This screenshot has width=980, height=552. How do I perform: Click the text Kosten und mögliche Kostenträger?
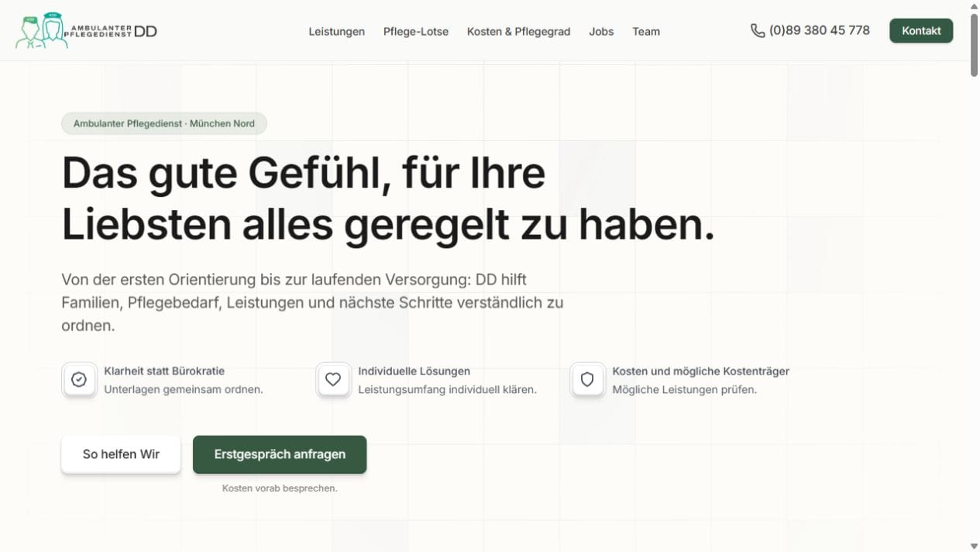click(x=700, y=371)
